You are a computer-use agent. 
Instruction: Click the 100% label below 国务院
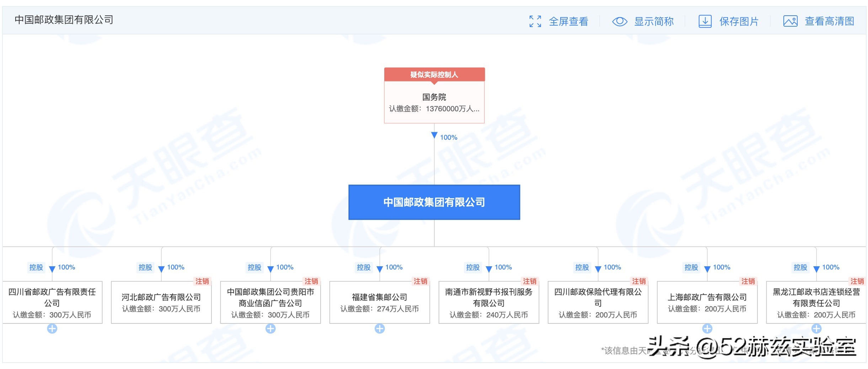click(x=449, y=137)
